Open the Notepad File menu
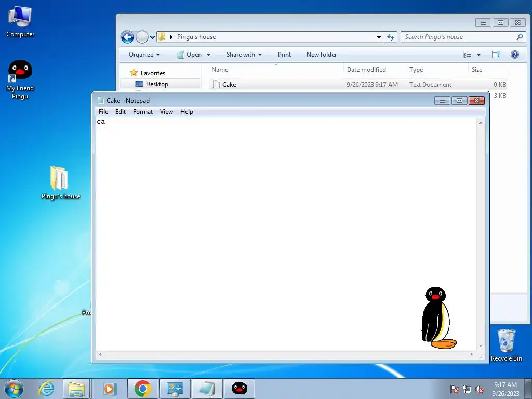 tap(103, 112)
